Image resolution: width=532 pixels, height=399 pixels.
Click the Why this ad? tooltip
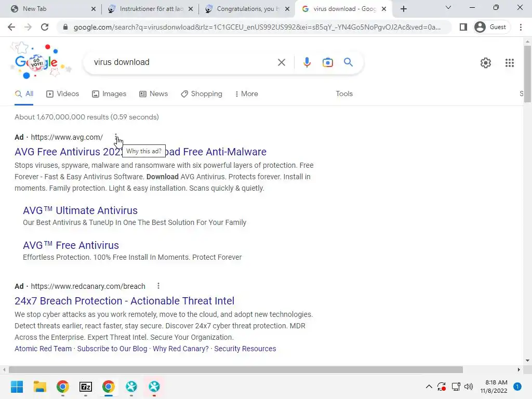(x=144, y=151)
